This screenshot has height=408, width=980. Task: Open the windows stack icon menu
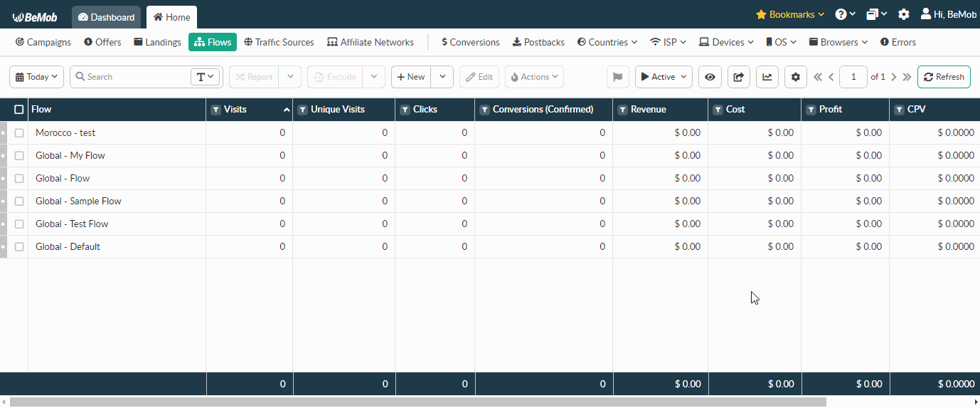click(876, 14)
